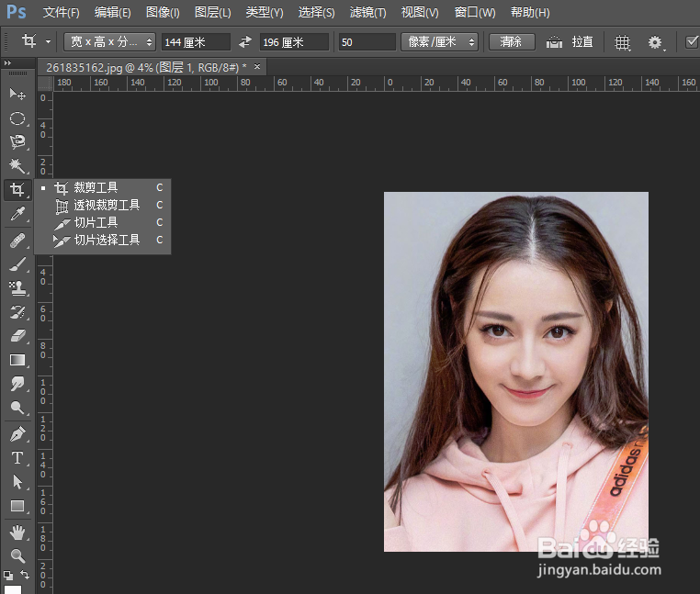The image size is (700, 594).
Task: Open crop settings gear menu
Action: pyautogui.click(x=655, y=42)
